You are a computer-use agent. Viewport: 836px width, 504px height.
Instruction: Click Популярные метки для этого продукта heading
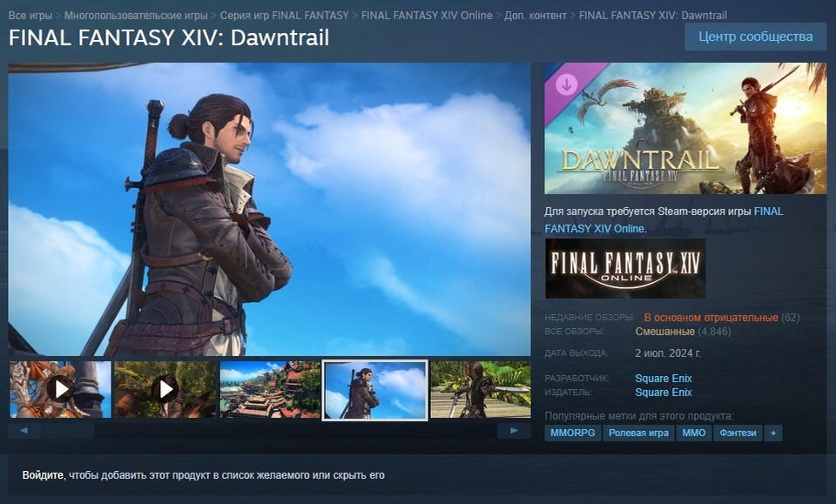[639, 416]
